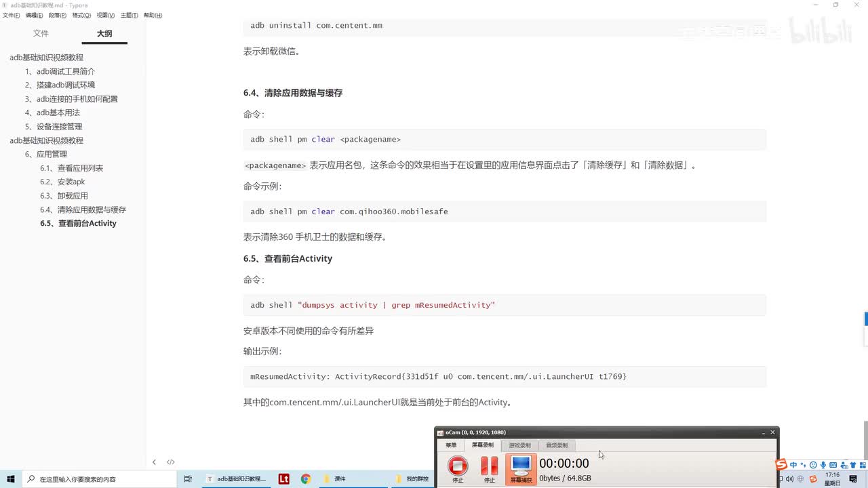This screenshot has height=488, width=868.
Task: Switch to oCam 屏幕录制 tab
Action: pyautogui.click(x=483, y=445)
